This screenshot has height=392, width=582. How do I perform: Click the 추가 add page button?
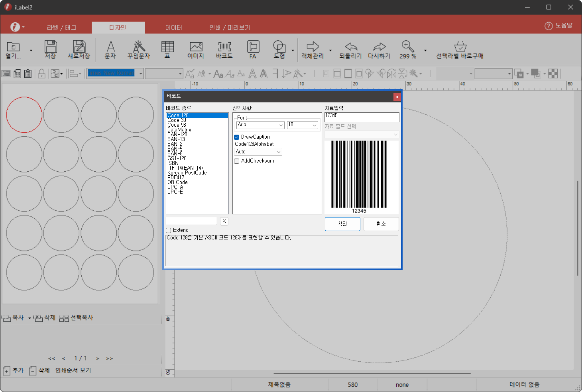point(14,370)
